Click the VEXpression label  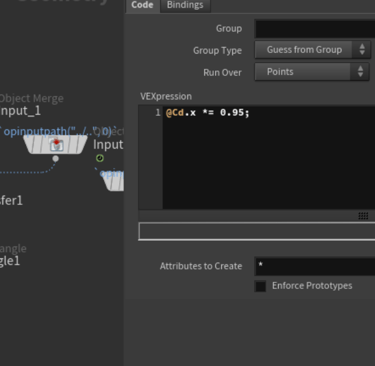[x=166, y=97]
